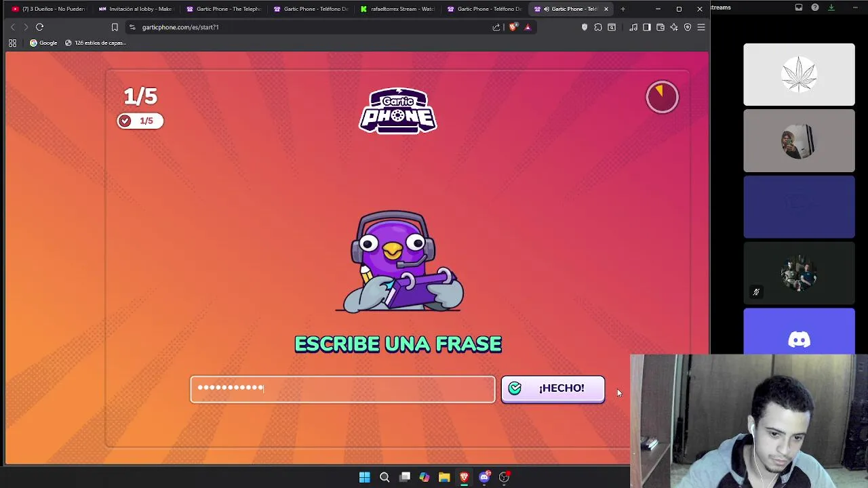Open the browser hamburger main menu
The width and height of the screenshot is (868, 488).
pos(701,27)
